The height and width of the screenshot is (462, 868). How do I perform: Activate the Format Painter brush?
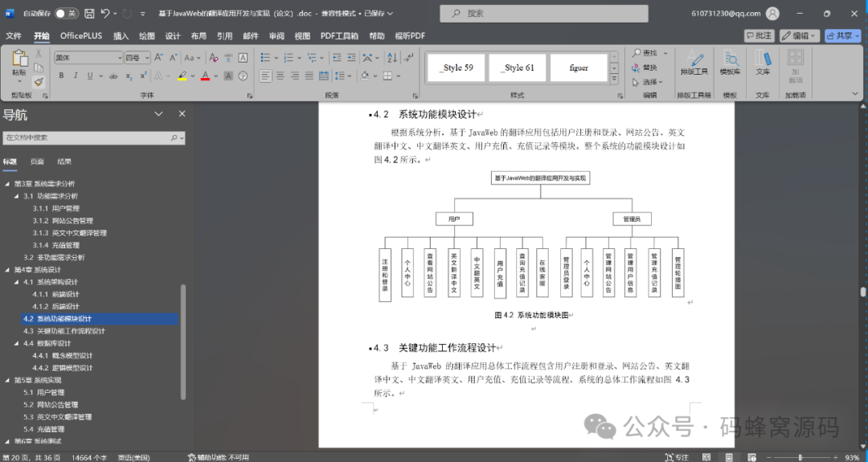[x=39, y=82]
